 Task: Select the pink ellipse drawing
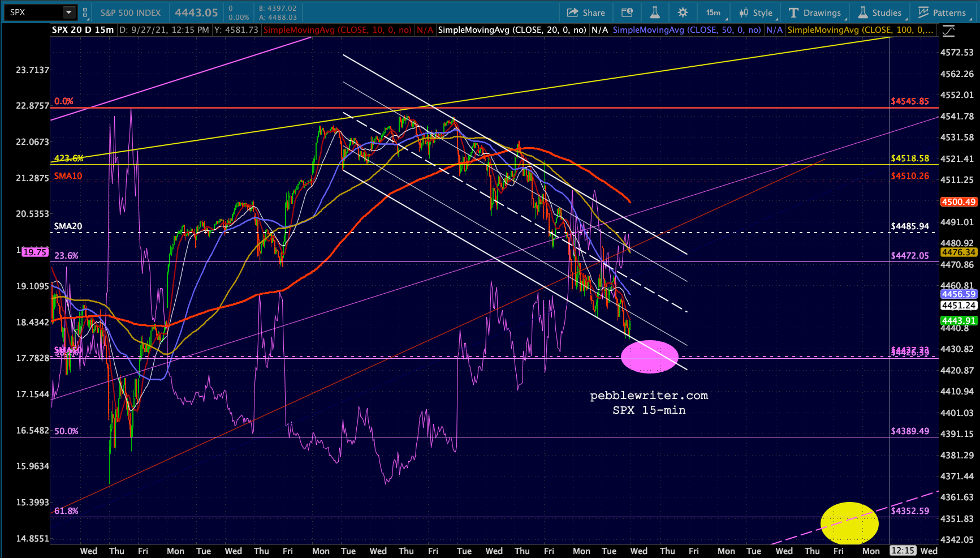pos(649,357)
